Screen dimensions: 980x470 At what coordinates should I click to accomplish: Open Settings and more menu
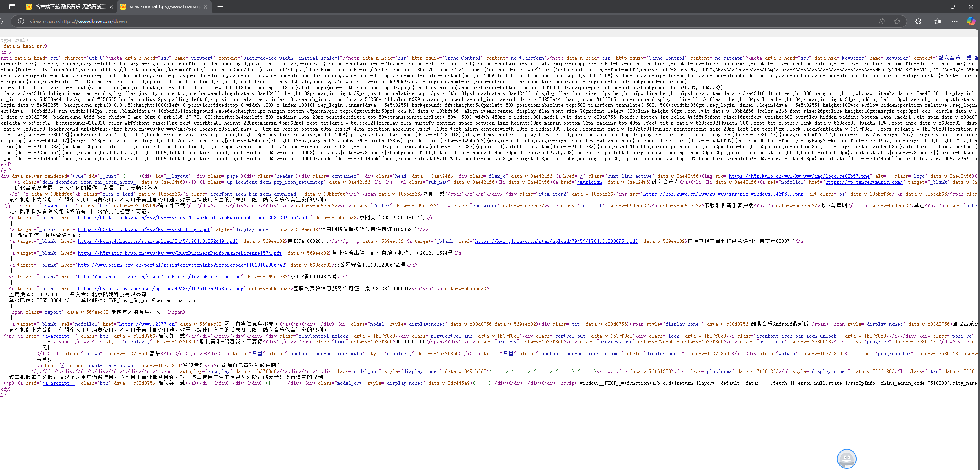click(x=954, y=21)
